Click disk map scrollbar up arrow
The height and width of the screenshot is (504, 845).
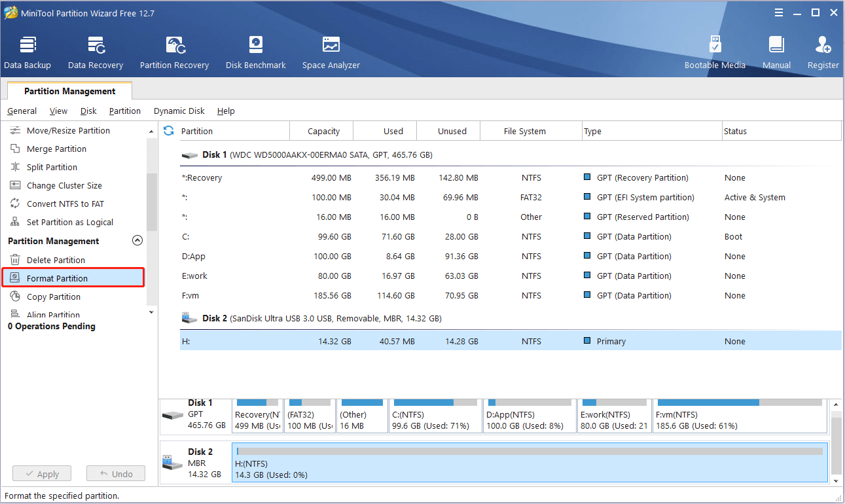836,405
